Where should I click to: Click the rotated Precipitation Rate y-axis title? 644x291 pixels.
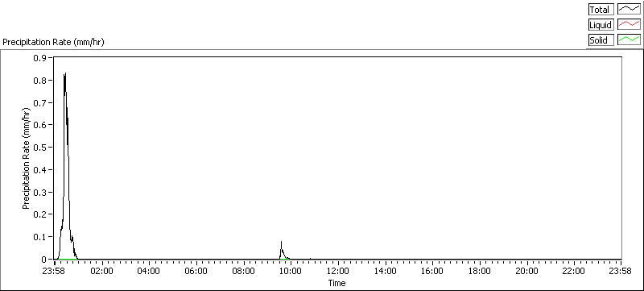coord(27,158)
